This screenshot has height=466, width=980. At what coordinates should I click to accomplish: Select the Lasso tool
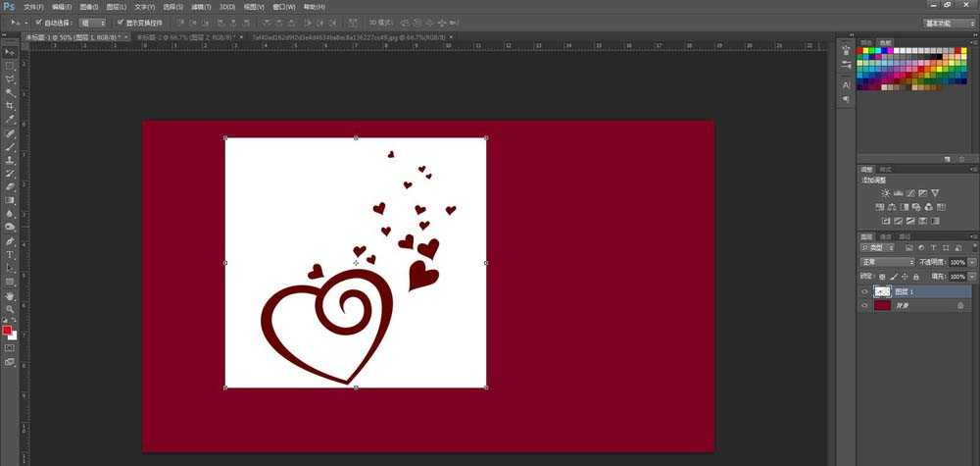pos(10,78)
